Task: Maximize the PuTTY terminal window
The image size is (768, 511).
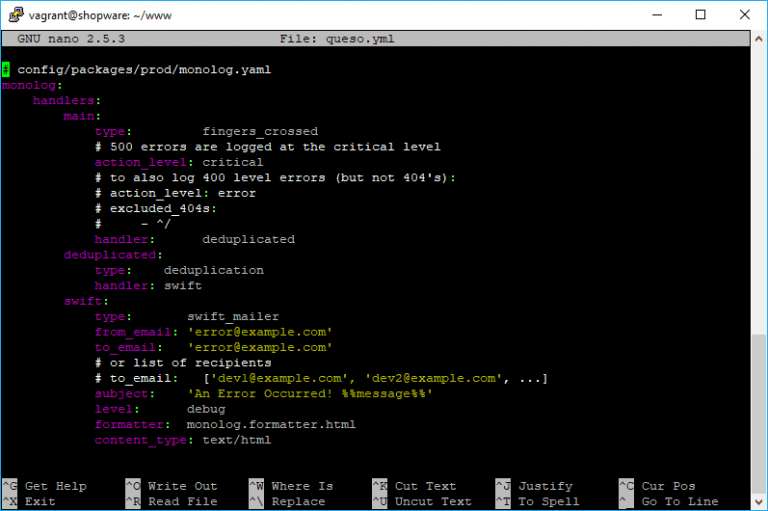Action: click(x=700, y=15)
